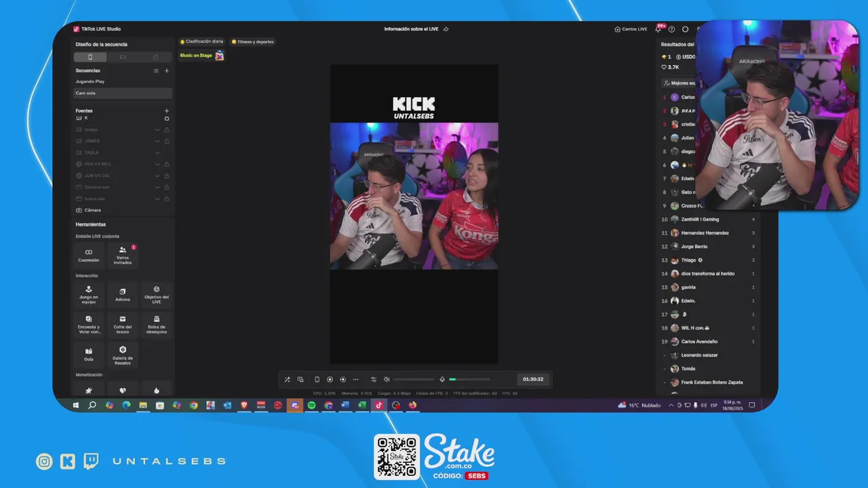Toggle lock on the JUN VS CAL source
The image size is (868, 488).
click(x=167, y=176)
